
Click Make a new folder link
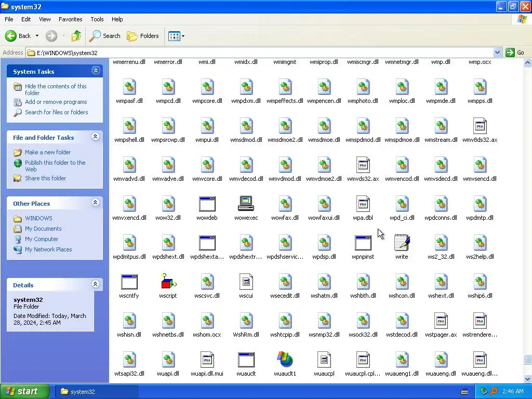click(48, 152)
